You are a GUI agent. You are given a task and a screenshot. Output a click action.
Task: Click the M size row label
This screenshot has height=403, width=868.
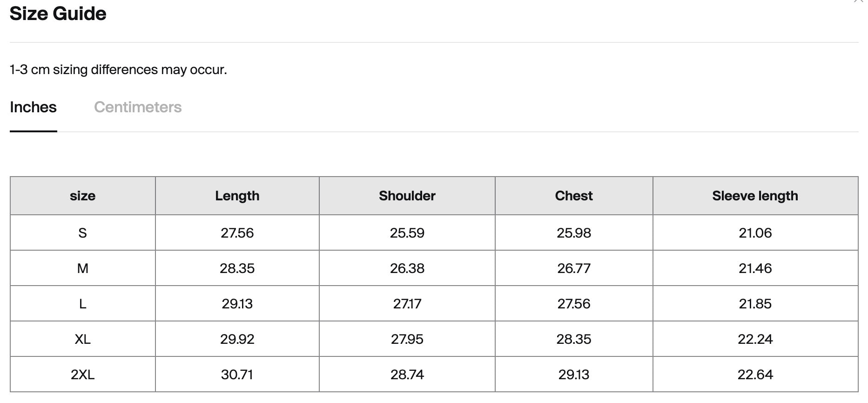[x=82, y=268]
